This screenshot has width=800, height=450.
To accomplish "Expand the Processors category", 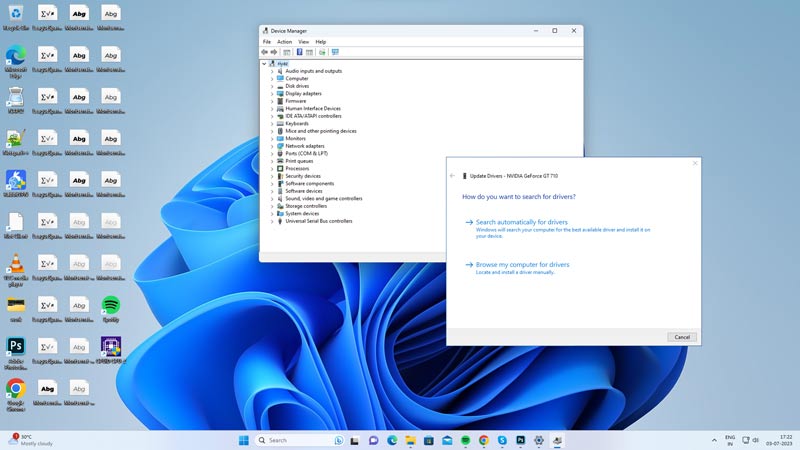I will [272, 168].
